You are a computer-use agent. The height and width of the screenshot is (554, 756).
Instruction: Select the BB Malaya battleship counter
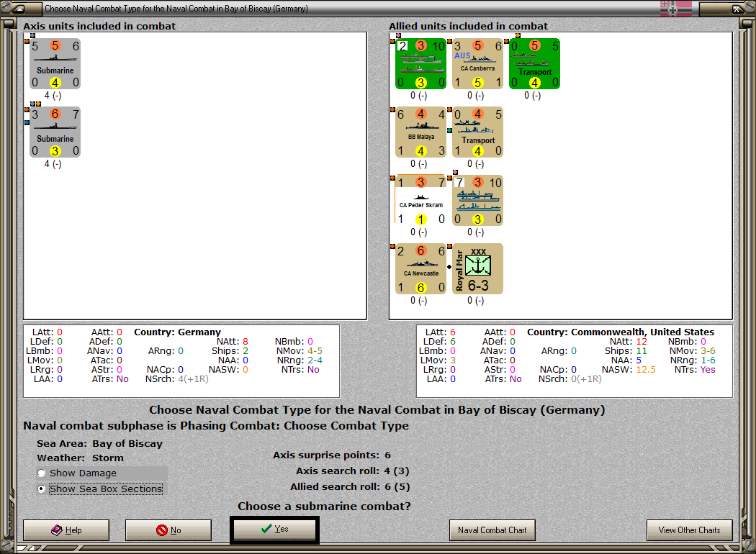click(x=420, y=132)
